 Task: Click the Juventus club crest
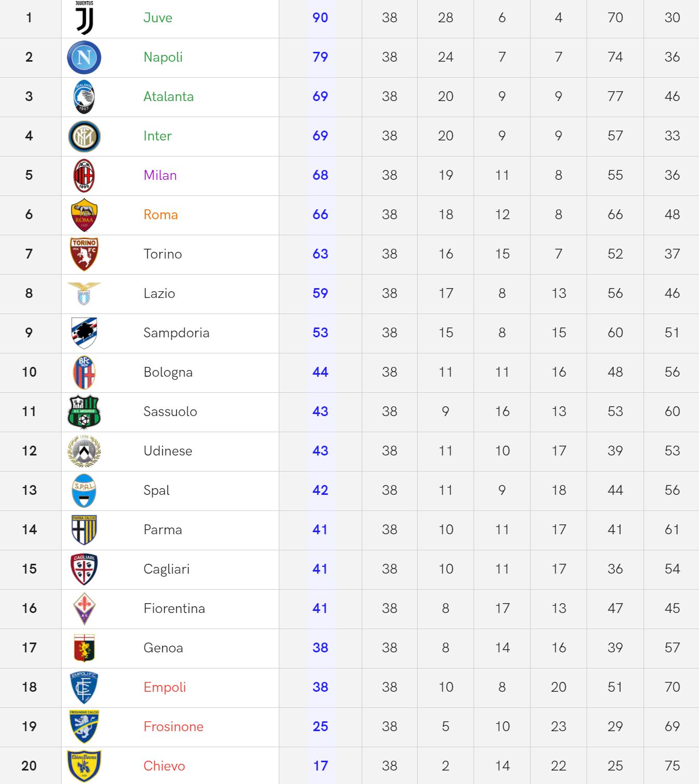coord(84,18)
